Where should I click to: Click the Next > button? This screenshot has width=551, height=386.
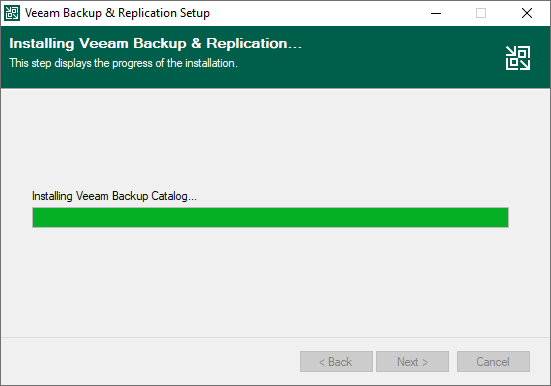(412, 361)
